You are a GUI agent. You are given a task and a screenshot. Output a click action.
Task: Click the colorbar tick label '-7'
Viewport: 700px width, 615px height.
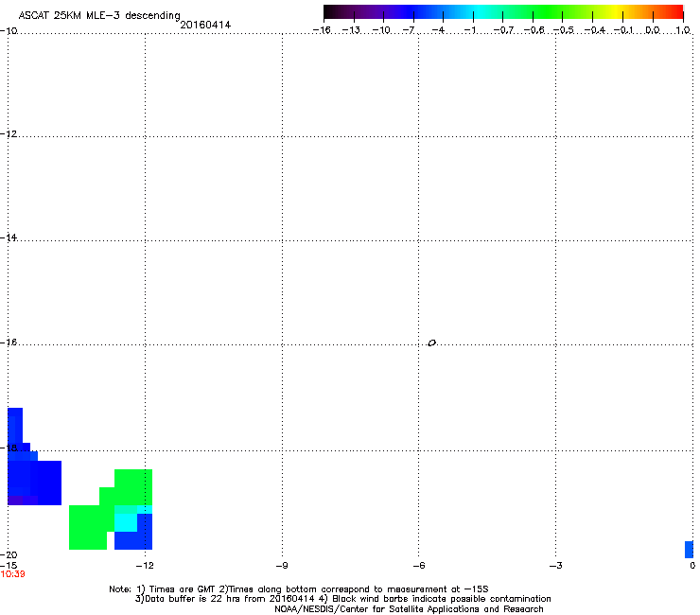click(408, 30)
